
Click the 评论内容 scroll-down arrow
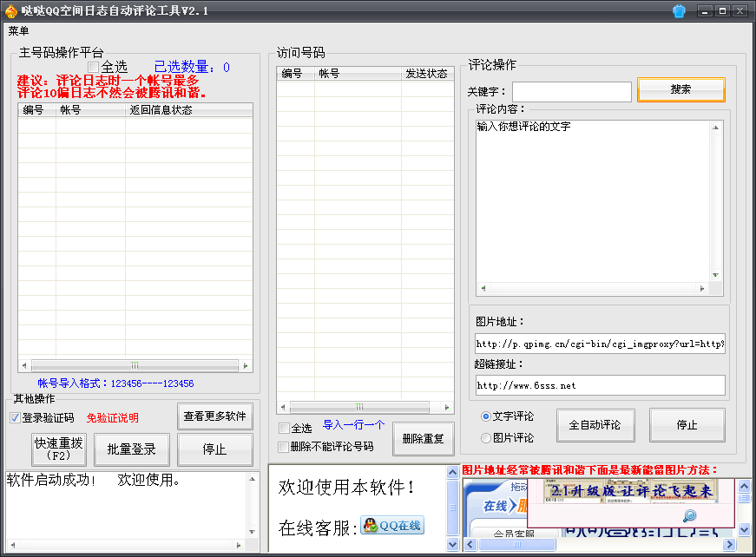[715, 275]
